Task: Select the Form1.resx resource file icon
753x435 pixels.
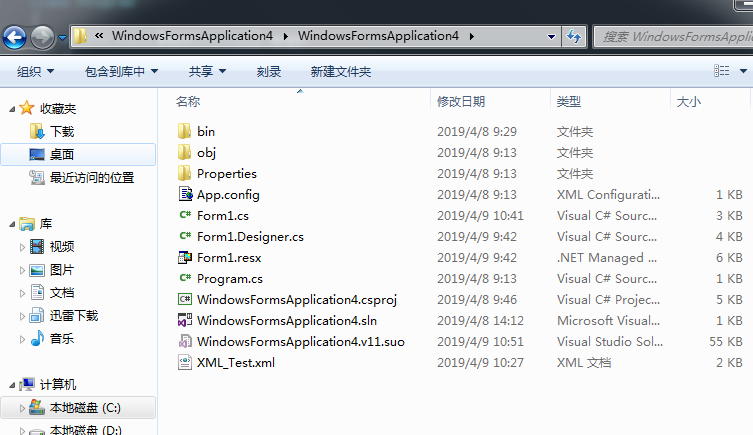Action: (185, 257)
